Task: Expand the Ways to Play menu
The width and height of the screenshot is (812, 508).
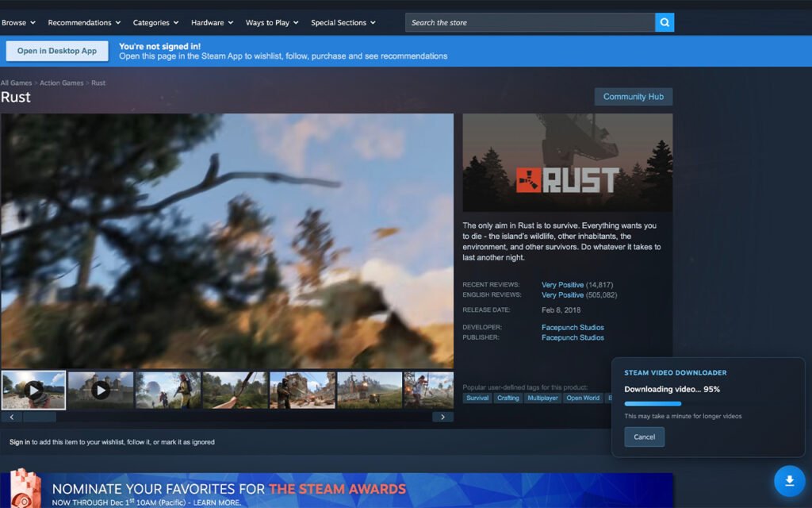Action: [x=272, y=22]
